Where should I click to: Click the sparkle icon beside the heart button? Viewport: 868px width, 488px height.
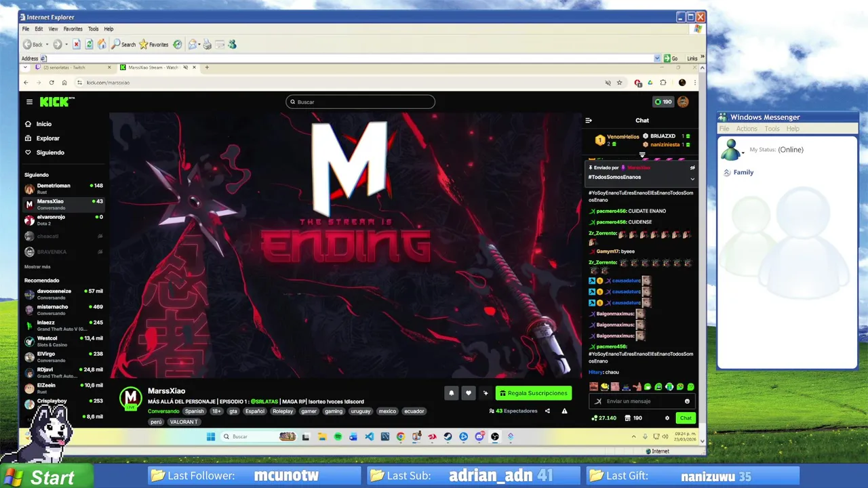(x=486, y=393)
